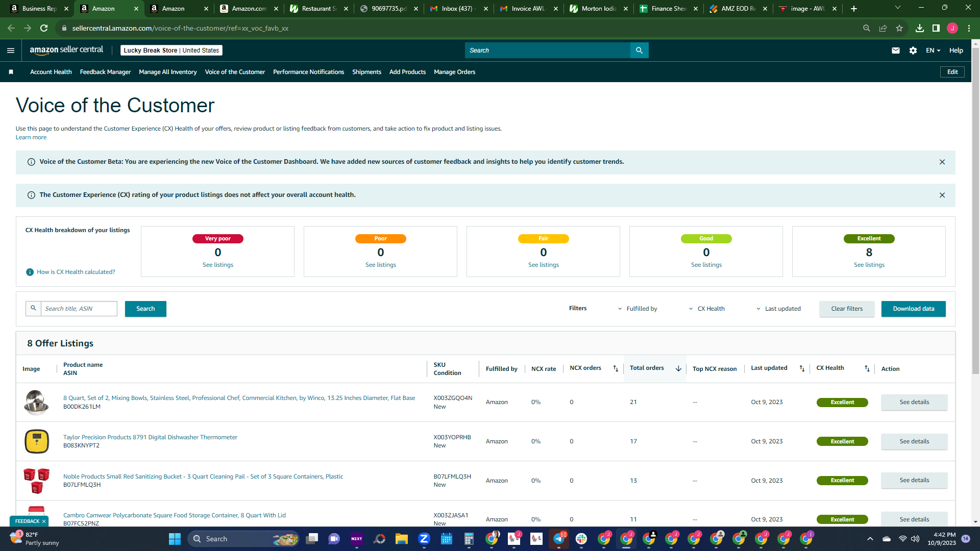
Task: Sort by Total orders descending arrow
Action: pyautogui.click(x=678, y=368)
